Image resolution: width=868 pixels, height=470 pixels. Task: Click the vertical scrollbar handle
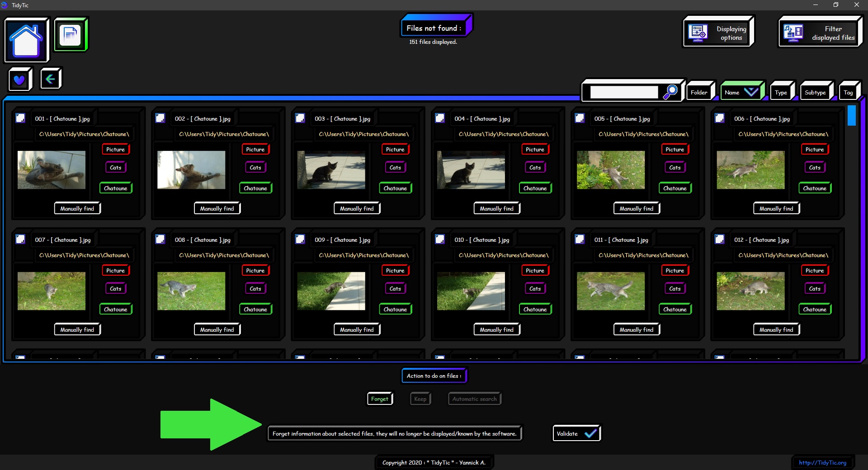pos(851,115)
